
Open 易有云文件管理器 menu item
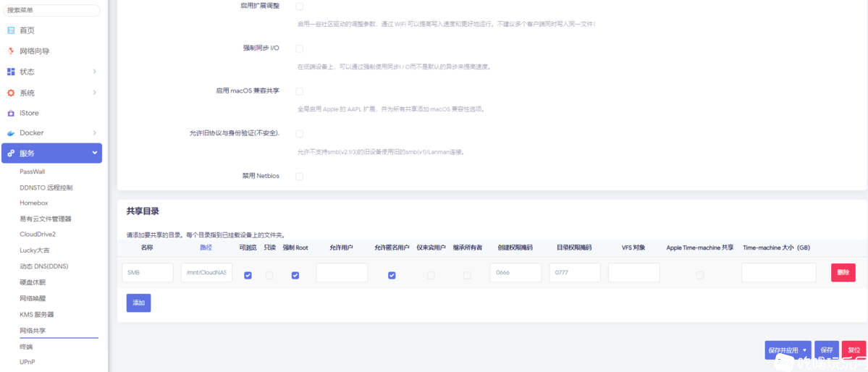tap(46, 219)
